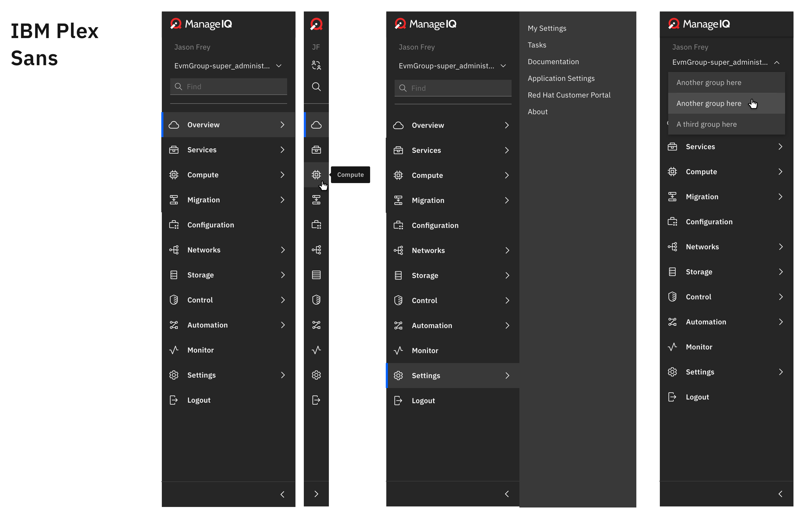
Task: Click Logout in the Settings-flyout sidebar
Action: point(453,401)
